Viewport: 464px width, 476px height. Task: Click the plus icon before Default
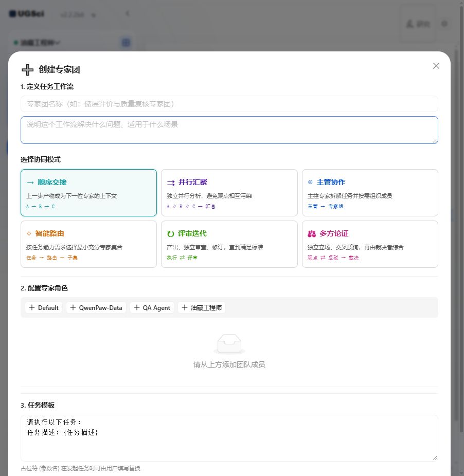coord(31,307)
